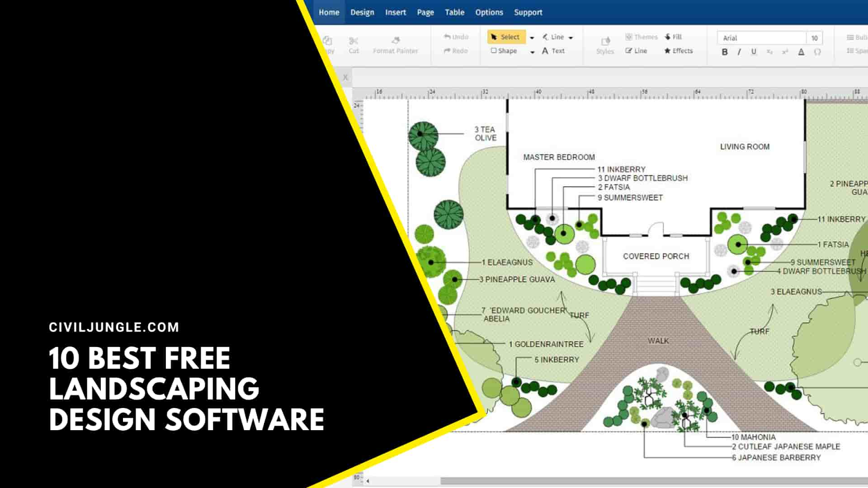868x488 pixels.
Task: Open the Effects star option
Action: point(678,51)
